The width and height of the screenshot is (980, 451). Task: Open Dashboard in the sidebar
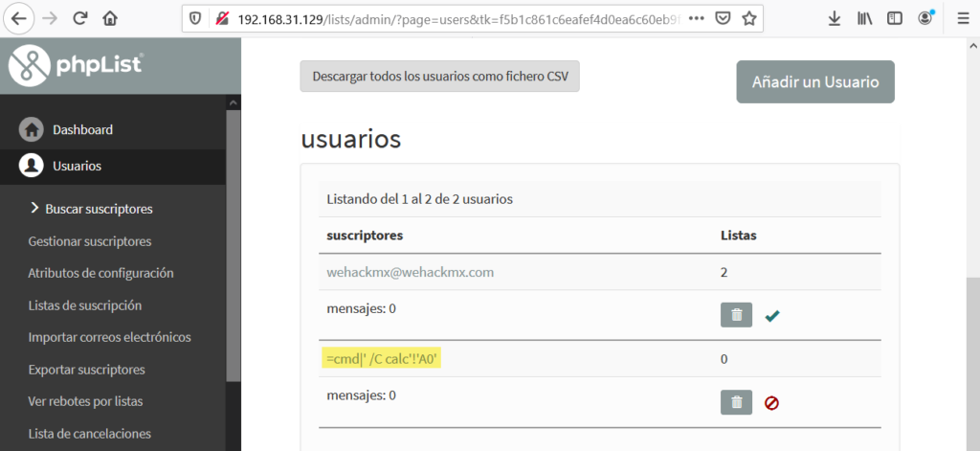coord(82,129)
